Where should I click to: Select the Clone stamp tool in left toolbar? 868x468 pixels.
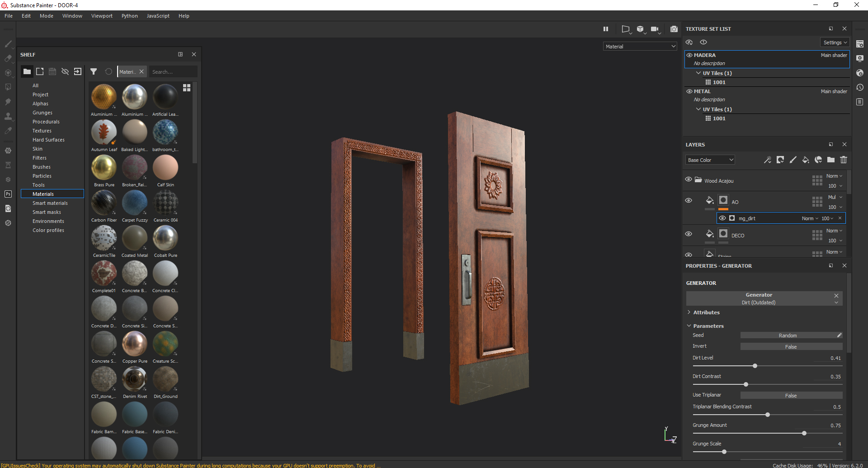(8, 116)
